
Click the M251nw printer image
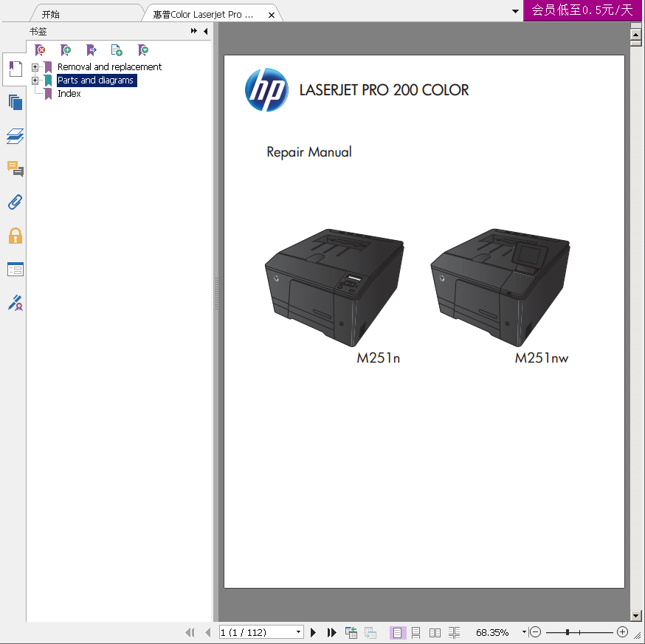coord(500,287)
